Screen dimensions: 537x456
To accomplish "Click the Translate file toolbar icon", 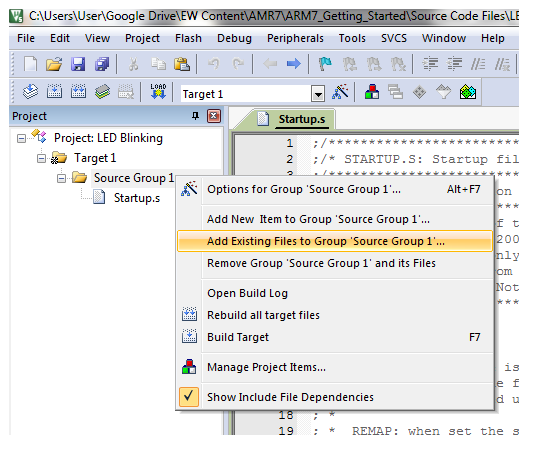I will 30,92.
